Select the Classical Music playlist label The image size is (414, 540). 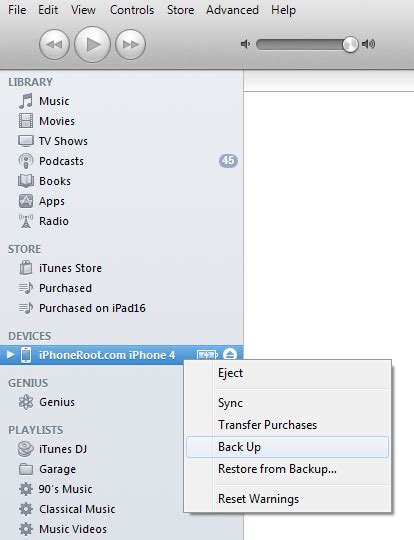coord(77,509)
